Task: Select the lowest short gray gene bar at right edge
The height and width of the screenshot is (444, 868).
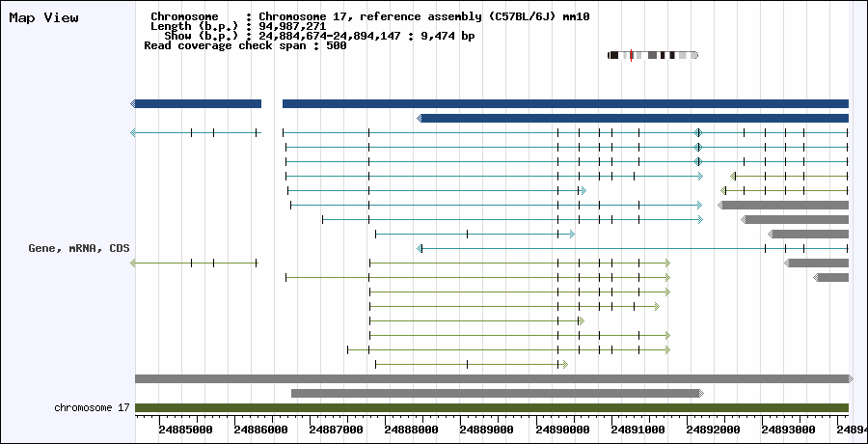Action: coord(831,277)
